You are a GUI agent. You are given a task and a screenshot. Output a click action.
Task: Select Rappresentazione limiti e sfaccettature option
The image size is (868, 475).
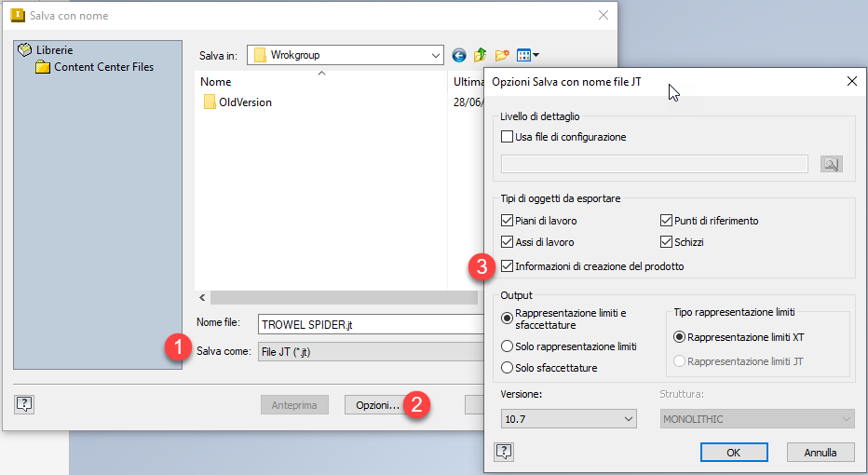click(507, 319)
